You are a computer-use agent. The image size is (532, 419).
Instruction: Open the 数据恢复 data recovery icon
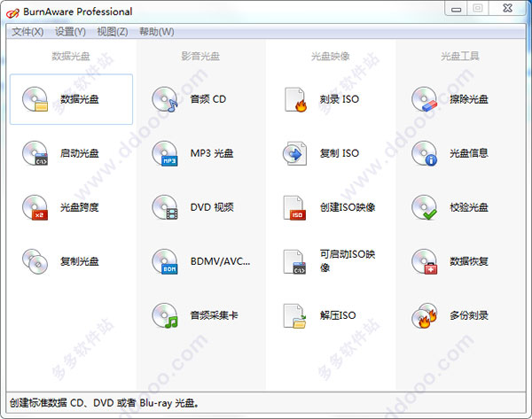(x=425, y=261)
